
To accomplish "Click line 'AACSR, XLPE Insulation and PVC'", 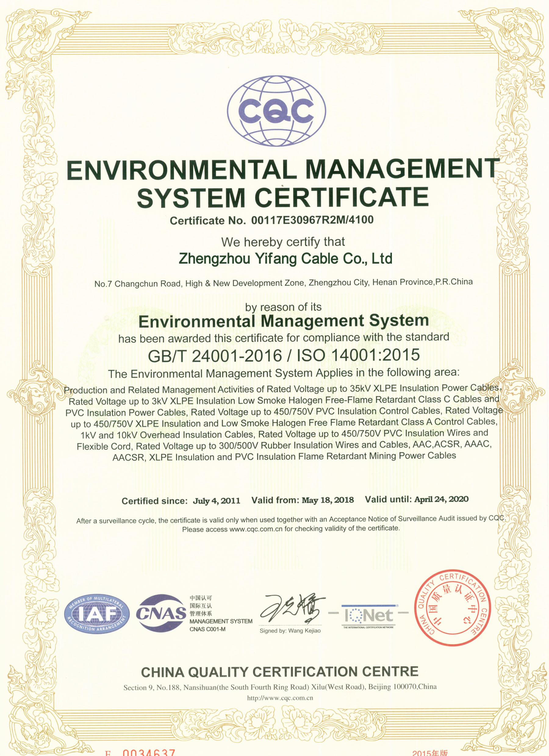I will point(284,456).
